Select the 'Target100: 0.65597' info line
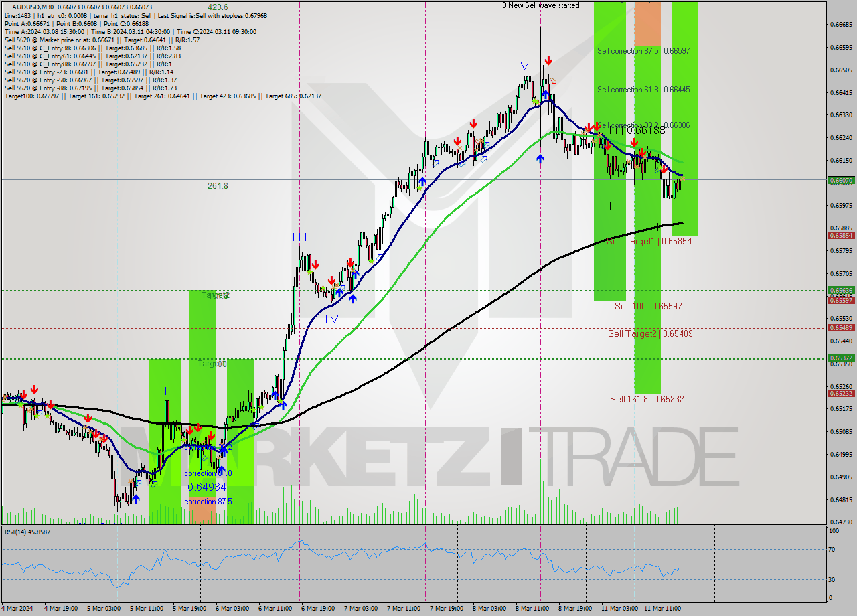 [x=163, y=96]
